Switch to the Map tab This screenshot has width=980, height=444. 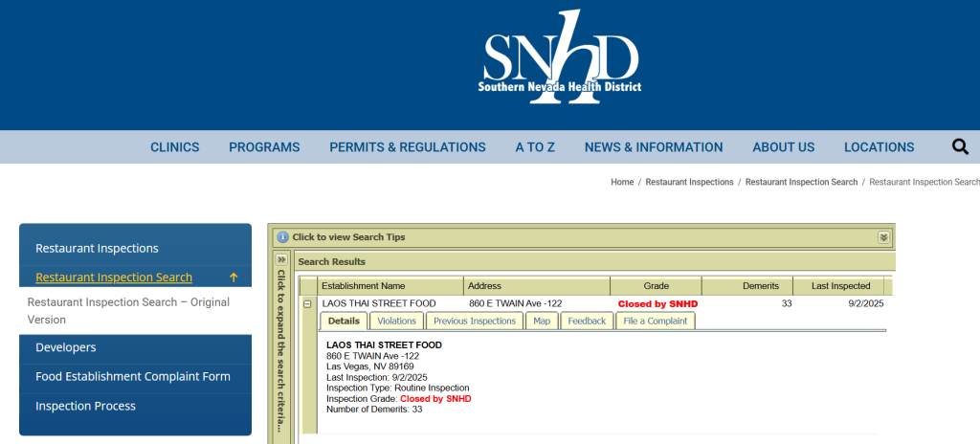point(542,321)
